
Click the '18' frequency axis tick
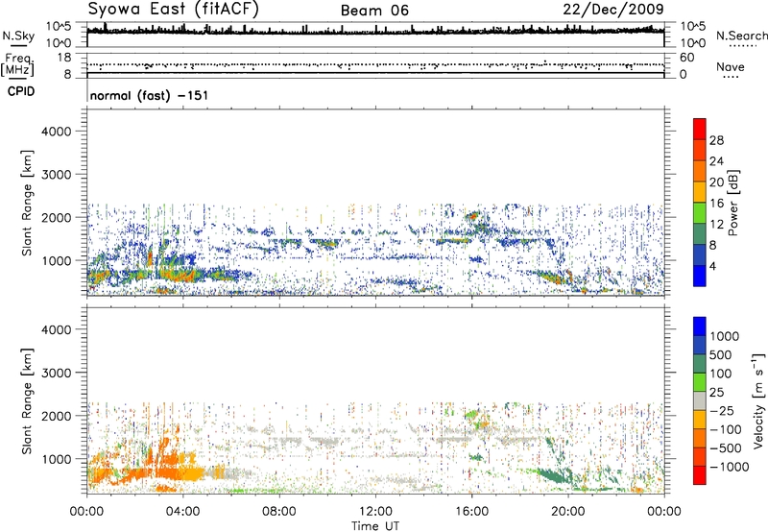[63, 58]
